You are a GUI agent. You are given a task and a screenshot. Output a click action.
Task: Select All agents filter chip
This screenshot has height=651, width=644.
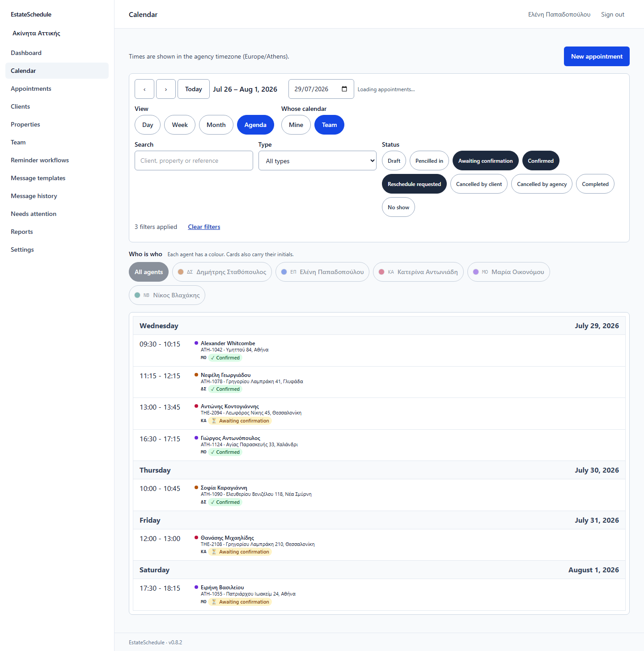148,272
